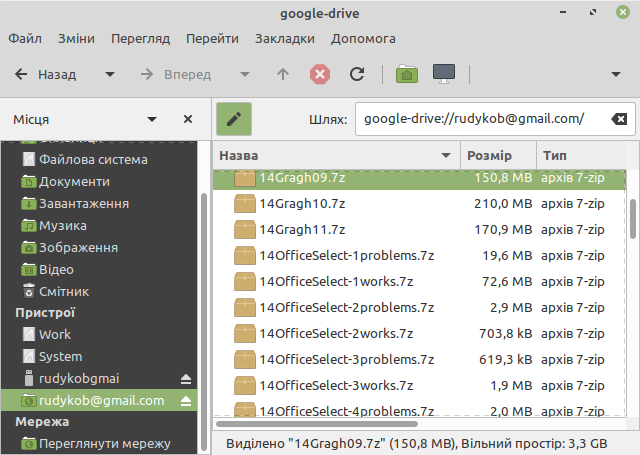640x455 pixels.
Task: Eject the rudykobgmai device
Action: tap(185, 379)
